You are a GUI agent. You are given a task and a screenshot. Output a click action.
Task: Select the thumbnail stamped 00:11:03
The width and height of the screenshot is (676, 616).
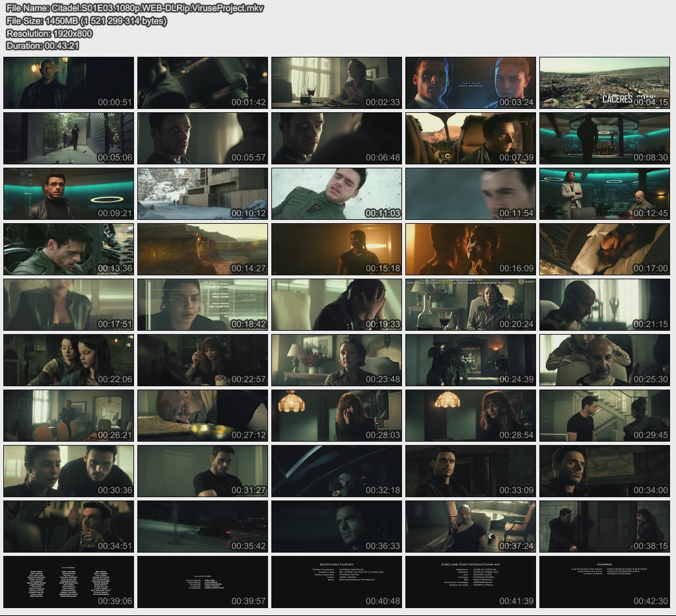(337, 194)
